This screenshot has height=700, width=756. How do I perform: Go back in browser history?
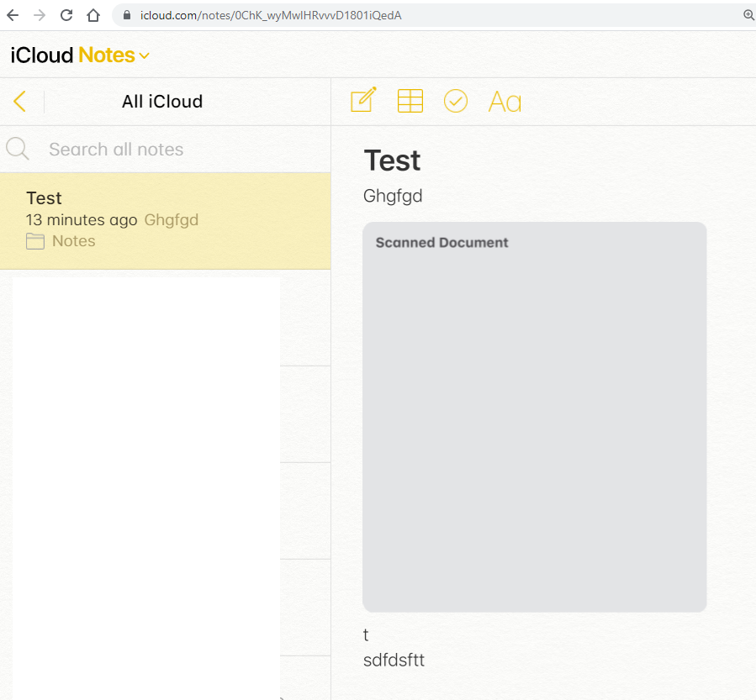13,15
